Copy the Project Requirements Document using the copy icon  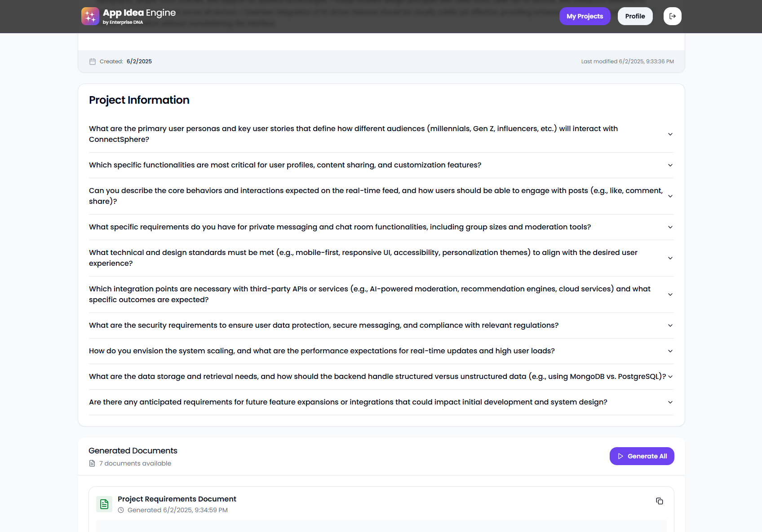click(x=659, y=501)
